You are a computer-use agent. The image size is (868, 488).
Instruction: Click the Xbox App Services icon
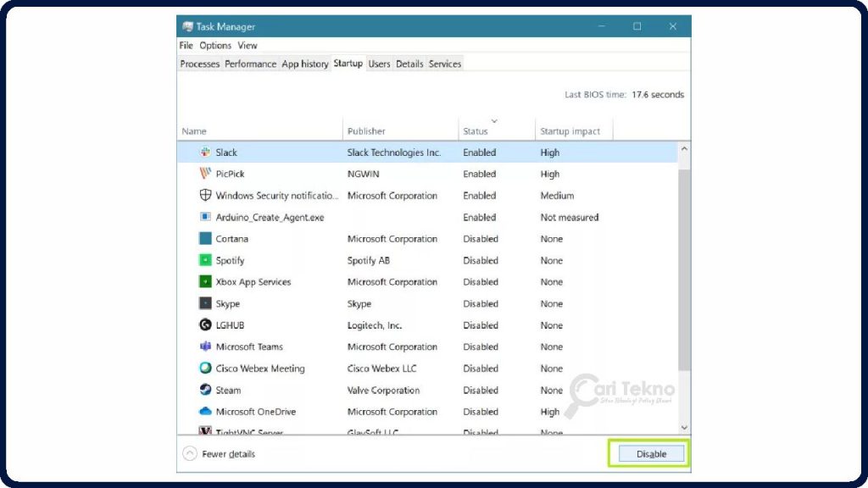(x=203, y=281)
